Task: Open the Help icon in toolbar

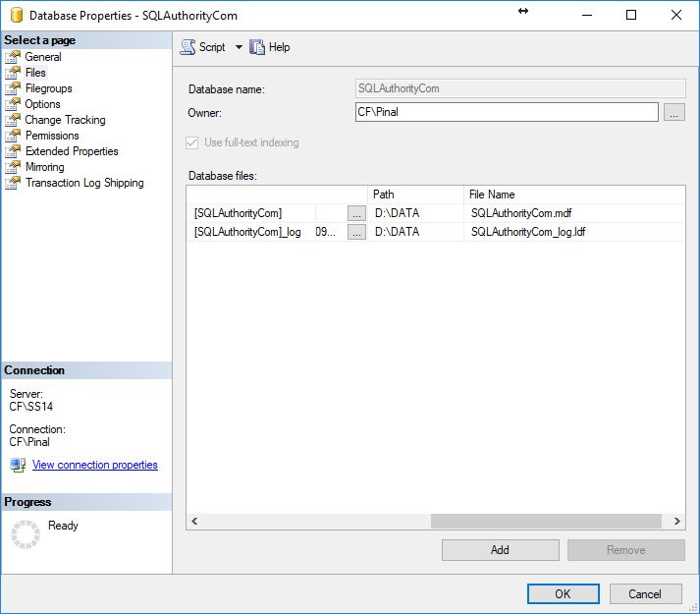Action: (x=257, y=47)
